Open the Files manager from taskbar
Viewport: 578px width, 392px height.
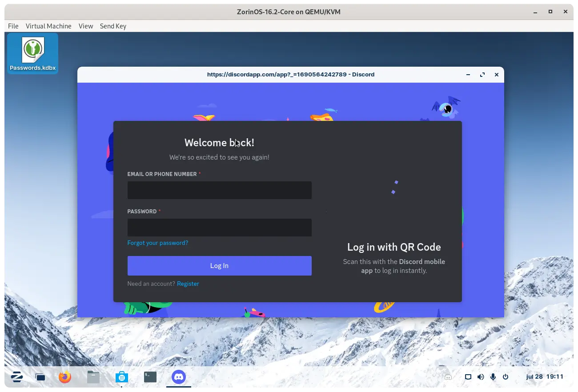(x=93, y=377)
